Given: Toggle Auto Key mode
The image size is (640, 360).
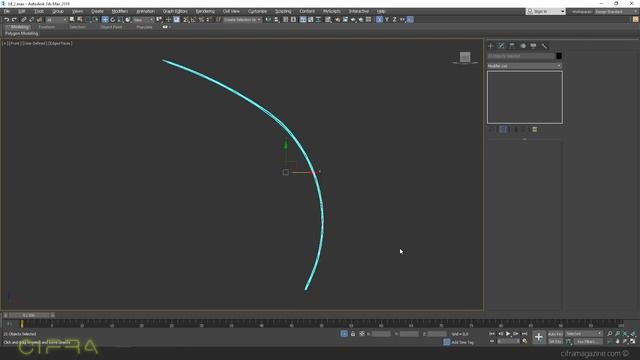Looking at the screenshot, I should click(555, 334).
